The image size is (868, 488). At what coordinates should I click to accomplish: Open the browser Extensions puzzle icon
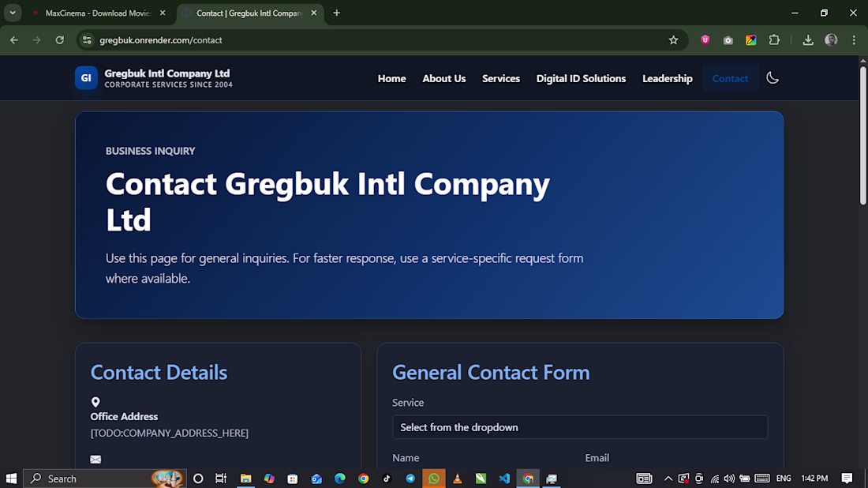coord(774,40)
